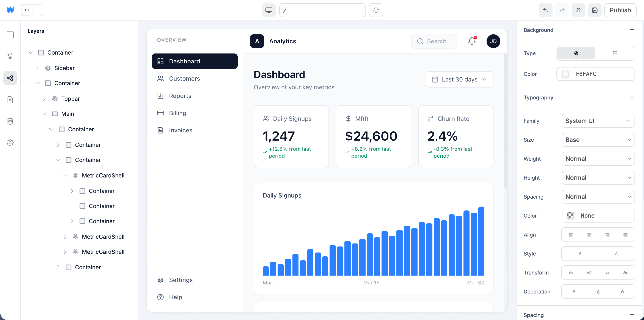
Task: Open the font Family dropdown
Action: coord(598,121)
